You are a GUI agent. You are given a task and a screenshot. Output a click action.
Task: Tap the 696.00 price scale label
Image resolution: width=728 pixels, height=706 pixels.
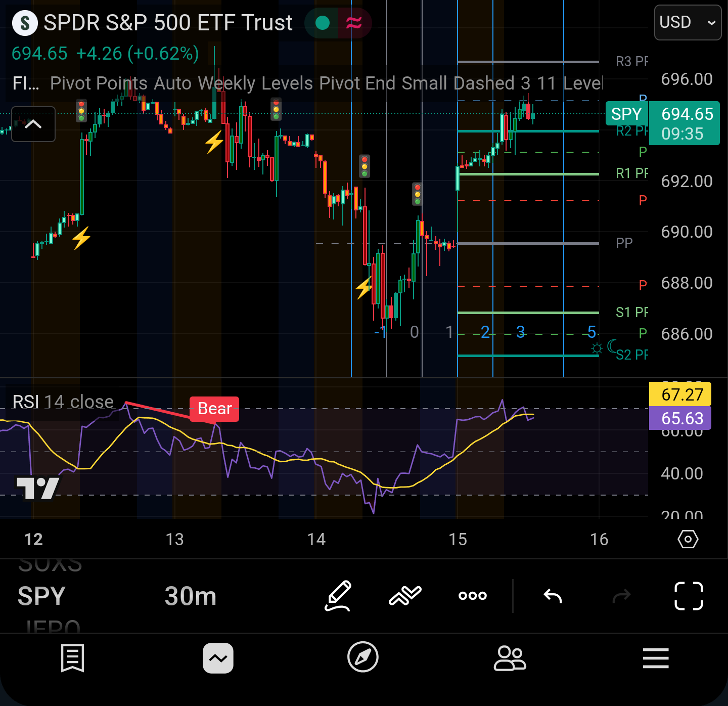click(687, 79)
